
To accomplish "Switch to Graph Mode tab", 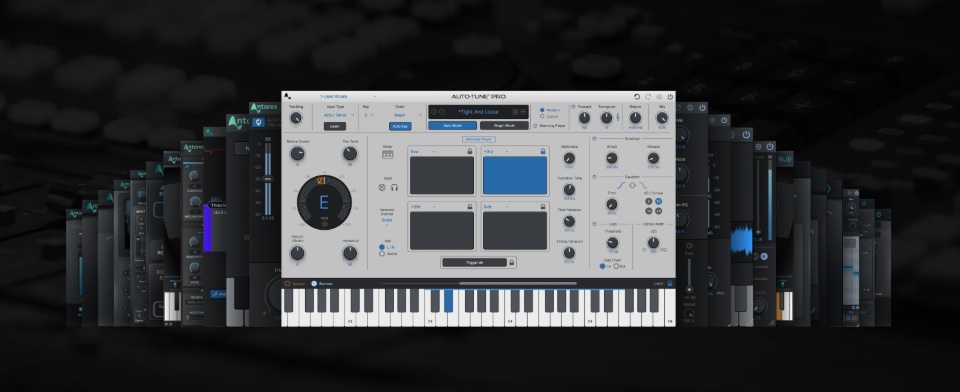I will [504, 126].
